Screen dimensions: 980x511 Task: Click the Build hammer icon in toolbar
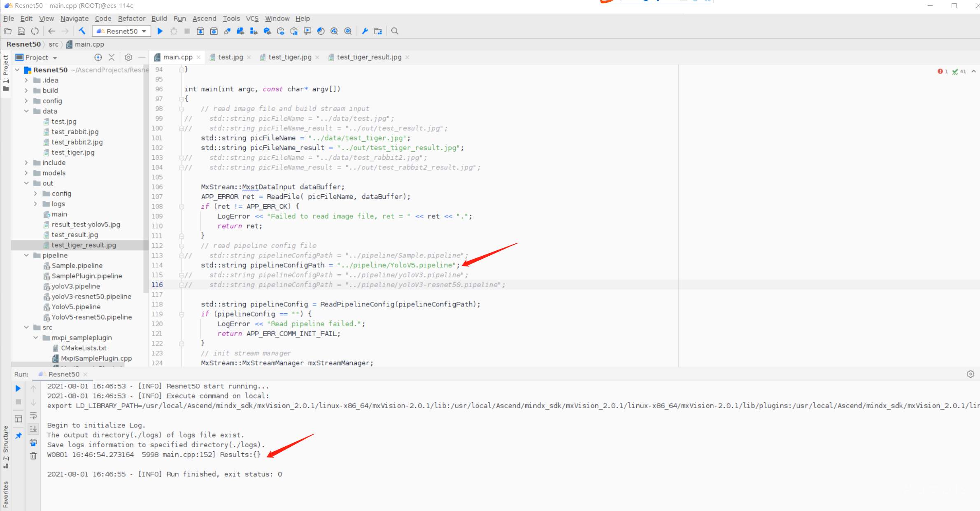coord(82,31)
